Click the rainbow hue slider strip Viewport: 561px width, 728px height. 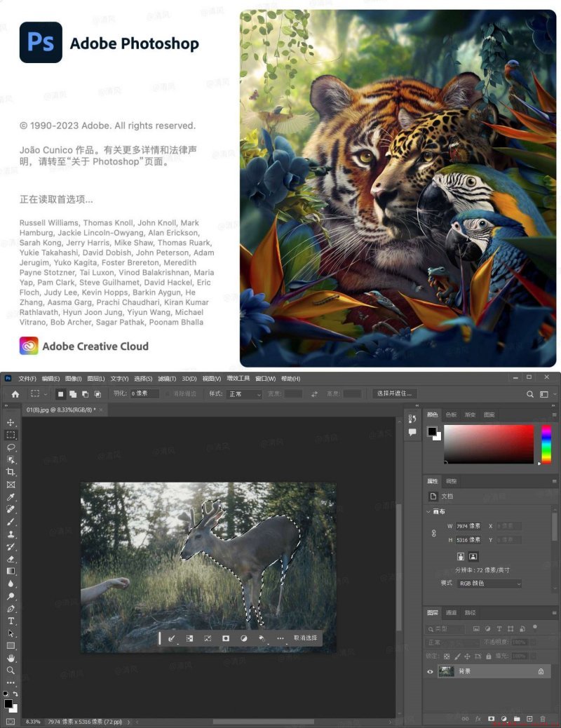(x=546, y=444)
